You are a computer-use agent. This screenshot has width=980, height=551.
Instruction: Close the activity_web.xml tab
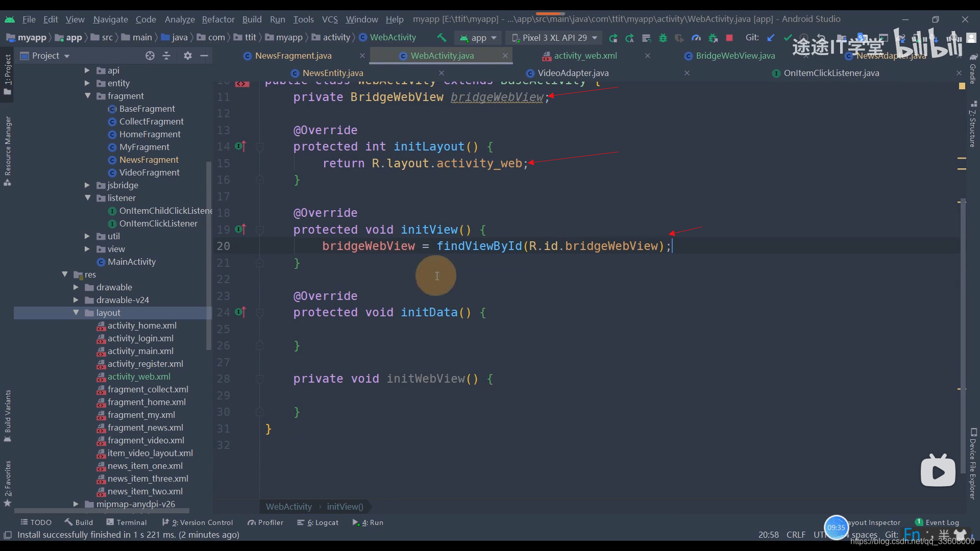(x=648, y=56)
